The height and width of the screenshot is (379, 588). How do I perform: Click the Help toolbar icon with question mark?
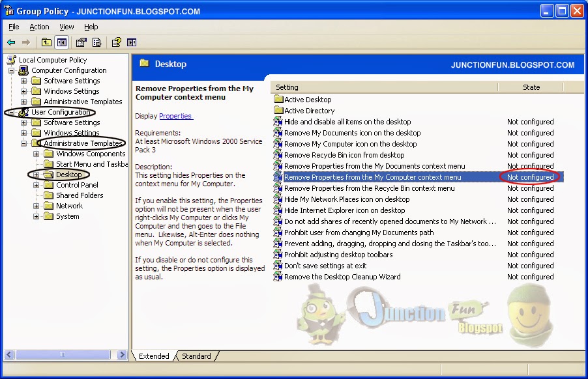coord(117,42)
